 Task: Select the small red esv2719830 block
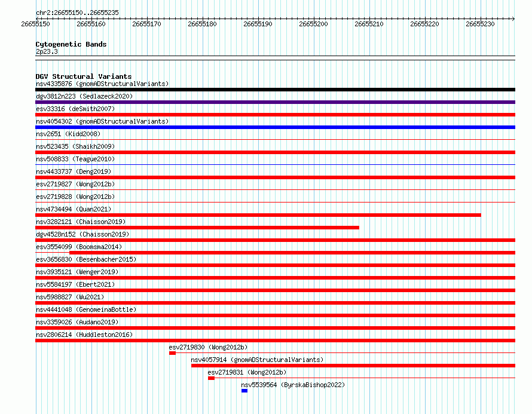tap(172, 353)
